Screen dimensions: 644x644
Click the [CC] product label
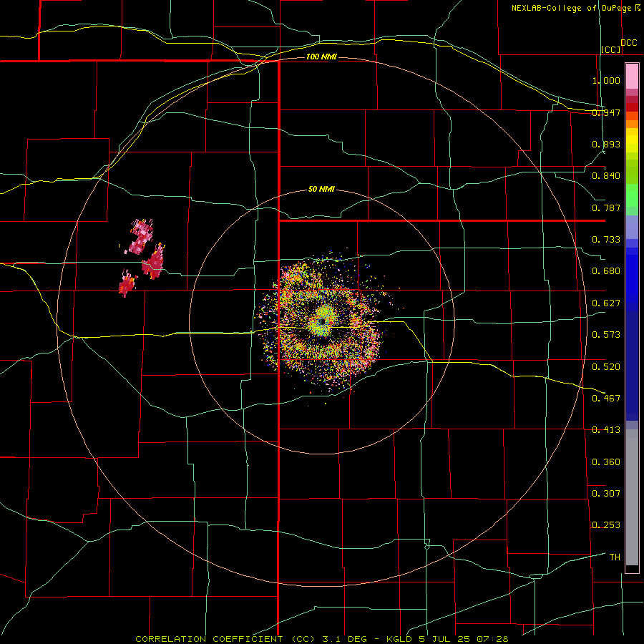[x=611, y=49]
